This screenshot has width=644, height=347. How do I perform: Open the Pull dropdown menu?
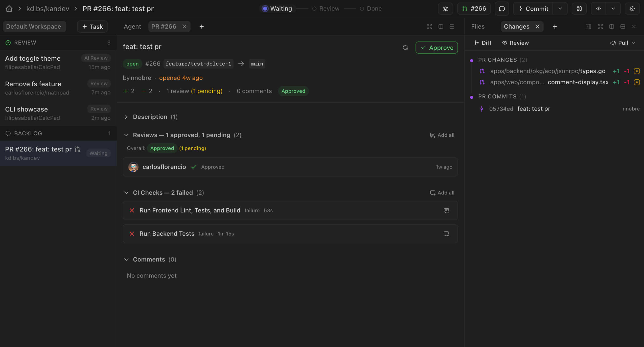[623, 43]
